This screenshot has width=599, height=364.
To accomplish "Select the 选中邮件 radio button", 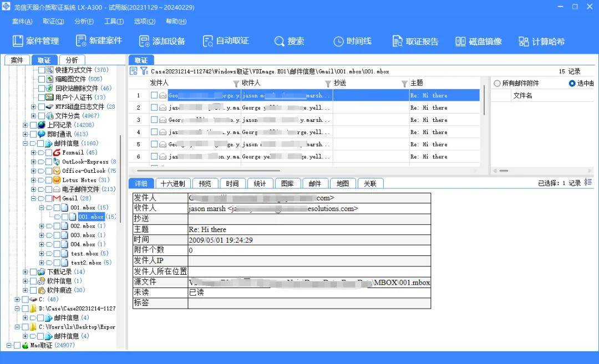I will (572, 83).
